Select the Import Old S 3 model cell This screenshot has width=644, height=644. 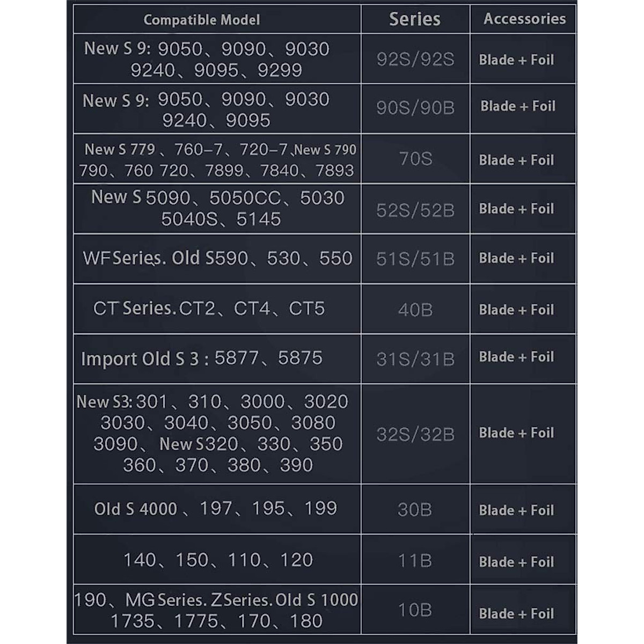click(202, 358)
